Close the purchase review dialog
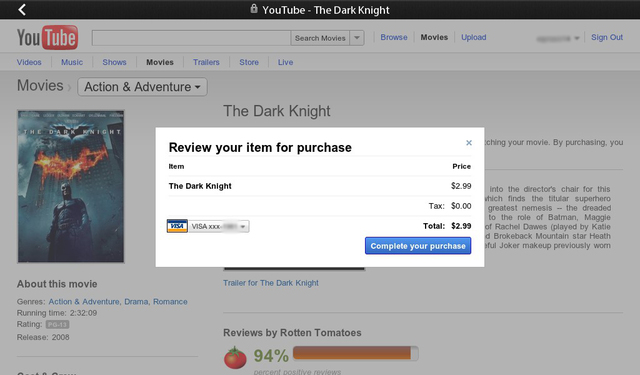This screenshot has width=640, height=375. (x=469, y=142)
